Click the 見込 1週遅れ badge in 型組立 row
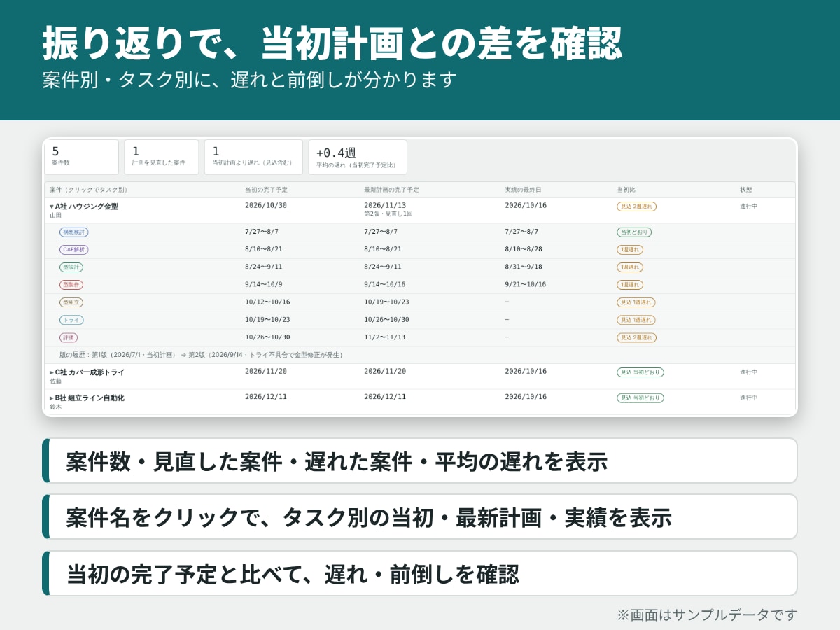The height and width of the screenshot is (630, 840). [636, 302]
